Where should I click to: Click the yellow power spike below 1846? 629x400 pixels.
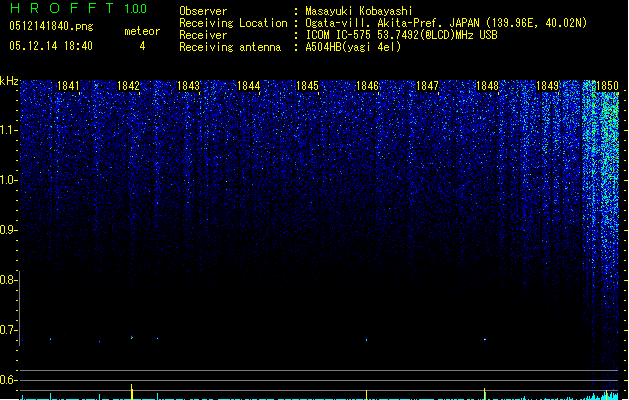point(366,394)
